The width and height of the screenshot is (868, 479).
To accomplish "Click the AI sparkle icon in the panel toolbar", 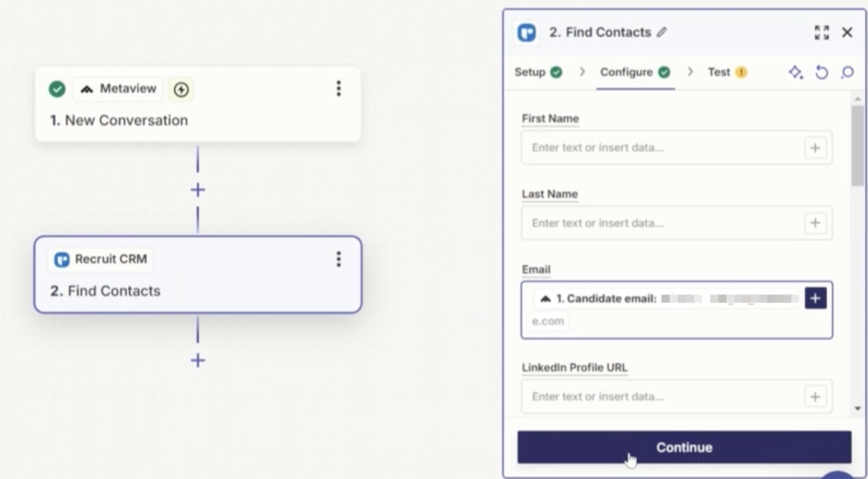I will 795,73.
